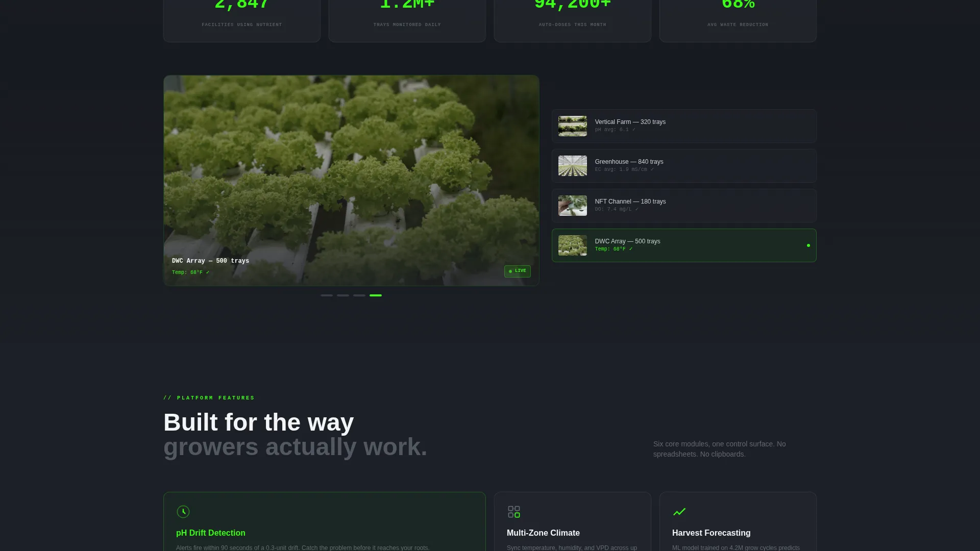Click "DWC Array — 500 trays" image caption
980x551 pixels.
click(x=210, y=261)
